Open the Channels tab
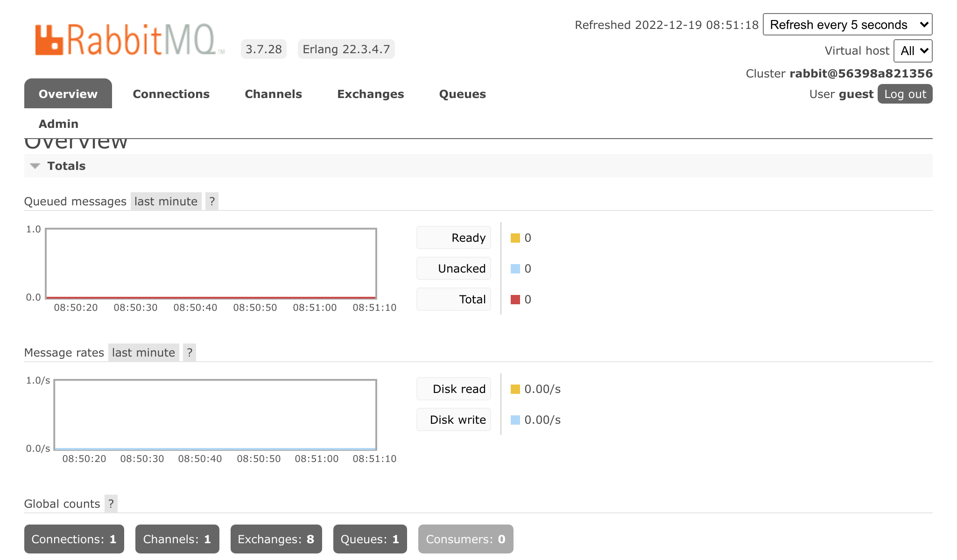This screenshot has width=957, height=560. tap(273, 94)
